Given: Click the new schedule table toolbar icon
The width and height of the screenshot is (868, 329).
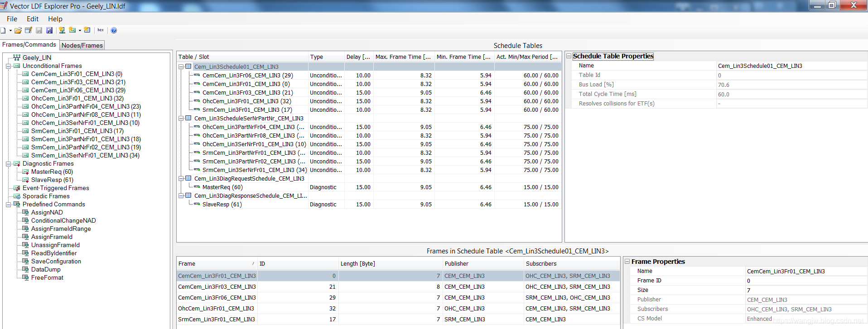Looking at the screenshot, I should pyautogui.click(x=87, y=30).
